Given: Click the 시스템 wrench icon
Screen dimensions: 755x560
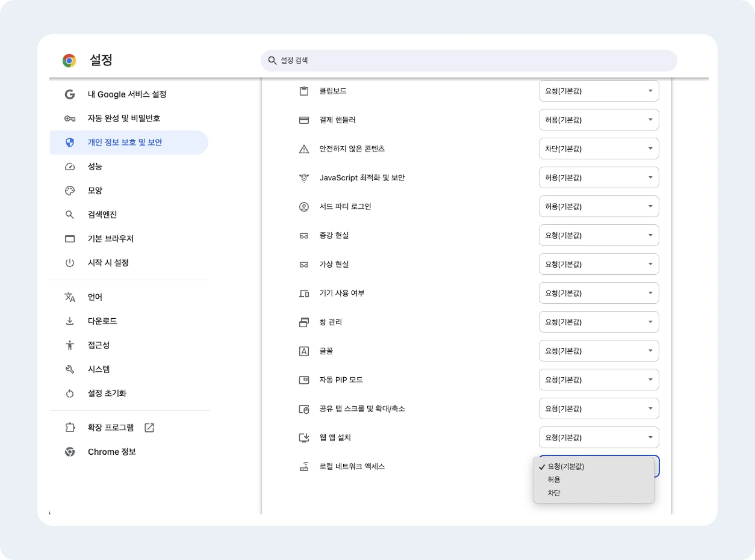Looking at the screenshot, I should tap(70, 369).
